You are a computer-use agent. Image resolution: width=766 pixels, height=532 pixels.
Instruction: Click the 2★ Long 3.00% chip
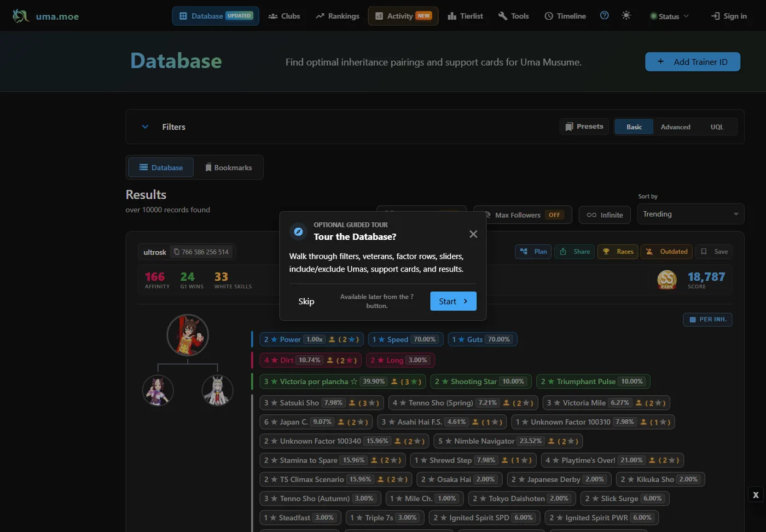[400, 360]
